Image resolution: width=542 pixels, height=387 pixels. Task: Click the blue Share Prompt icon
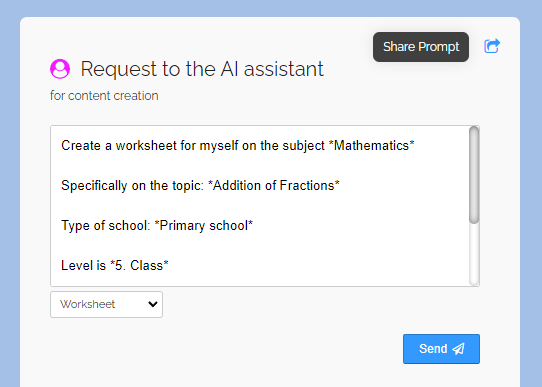pyautogui.click(x=492, y=46)
